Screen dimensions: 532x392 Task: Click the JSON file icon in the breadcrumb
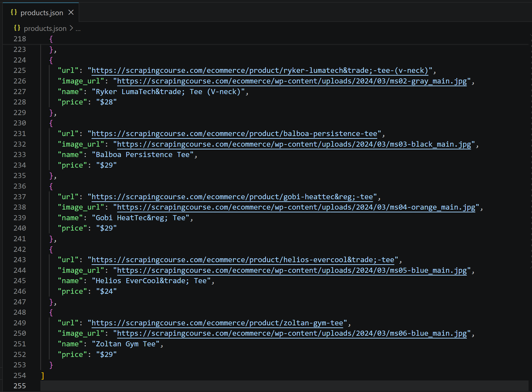tap(17, 28)
